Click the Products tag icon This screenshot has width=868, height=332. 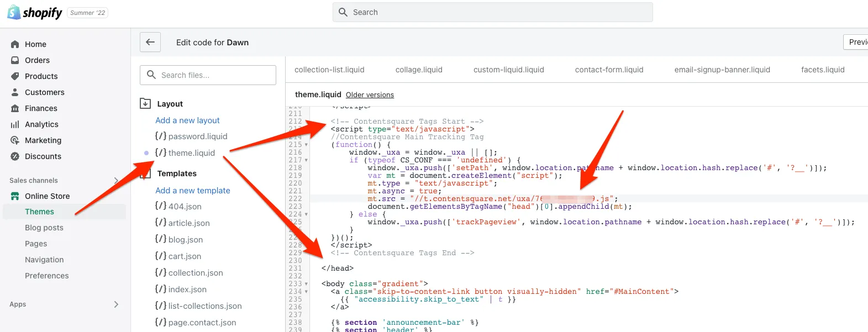pos(15,76)
